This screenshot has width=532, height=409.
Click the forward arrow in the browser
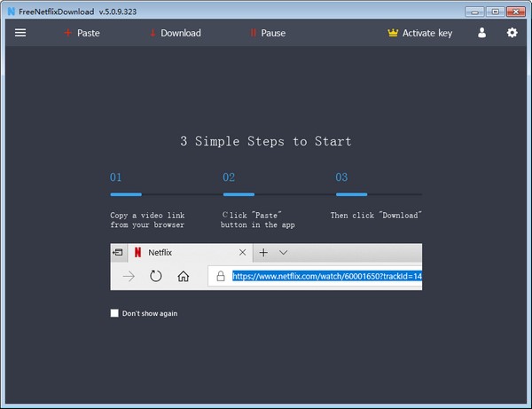coord(129,276)
